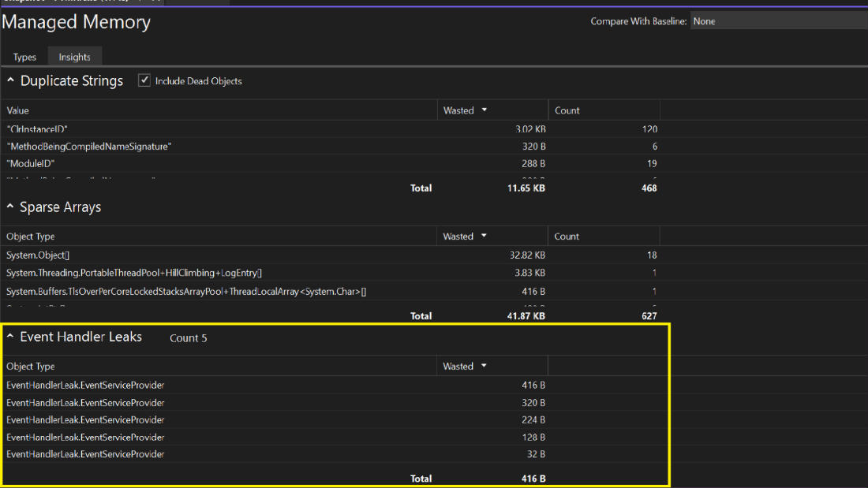
Task: Open Compare With Baseline dropdown
Action: point(778,21)
